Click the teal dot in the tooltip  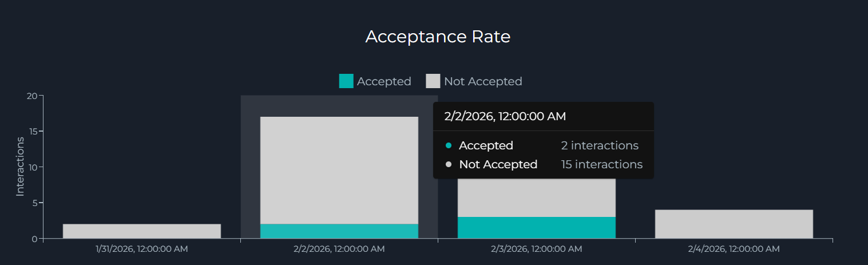point(449,145)
